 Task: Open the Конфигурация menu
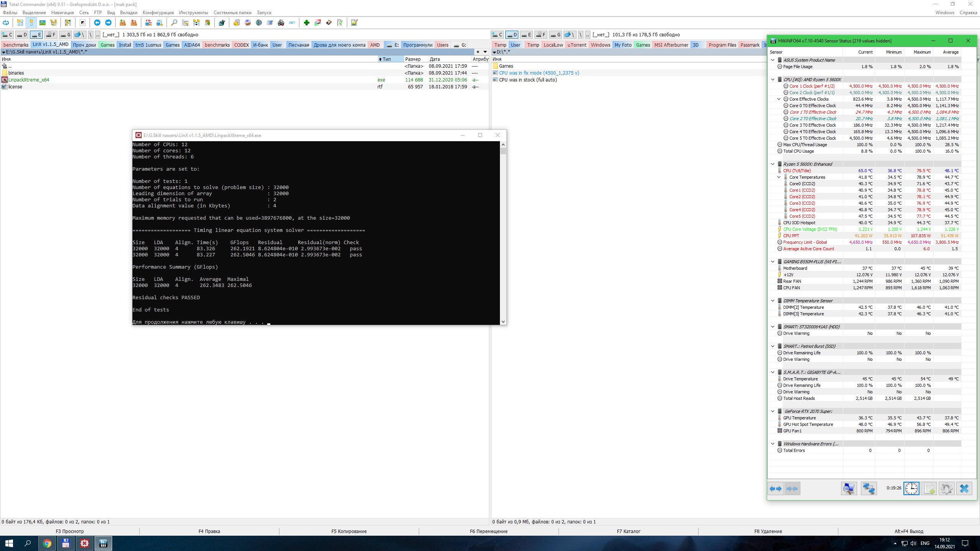pyautogui.click(x=158, y=13)
